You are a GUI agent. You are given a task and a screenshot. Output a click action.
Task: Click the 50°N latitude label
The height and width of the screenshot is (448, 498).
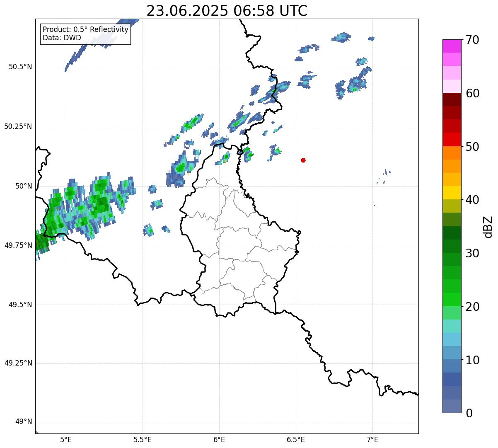[24, 186]
